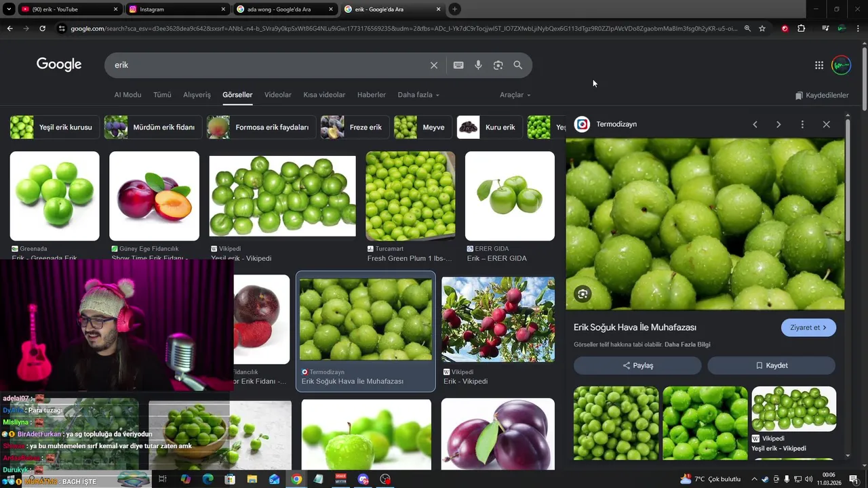Select the Formosa erik faydaları chip

[261, 127]
